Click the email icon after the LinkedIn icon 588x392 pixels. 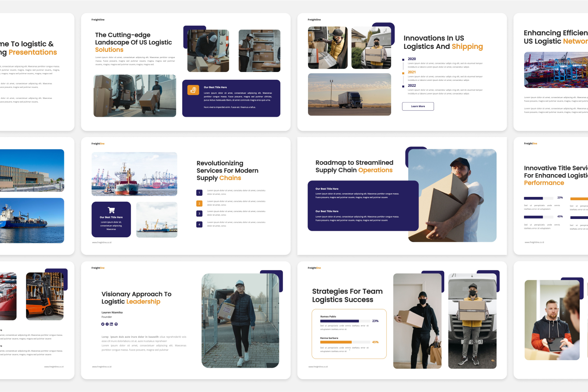(x=116, y=324)
